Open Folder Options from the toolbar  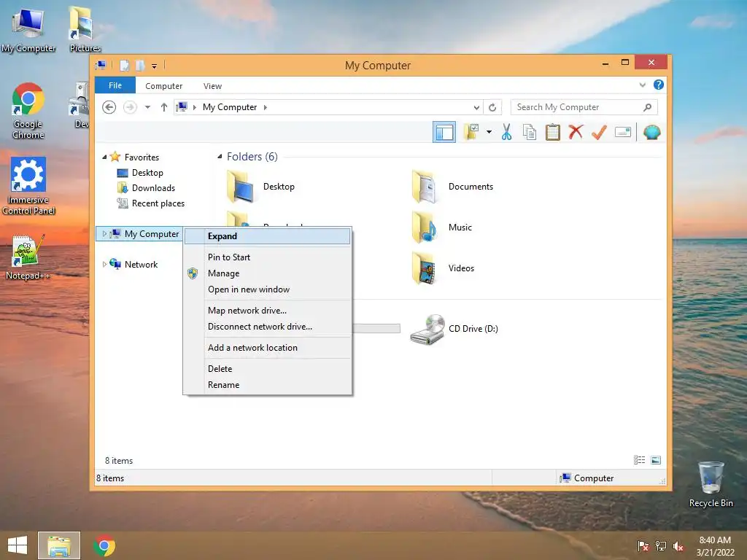coord(471,133)
